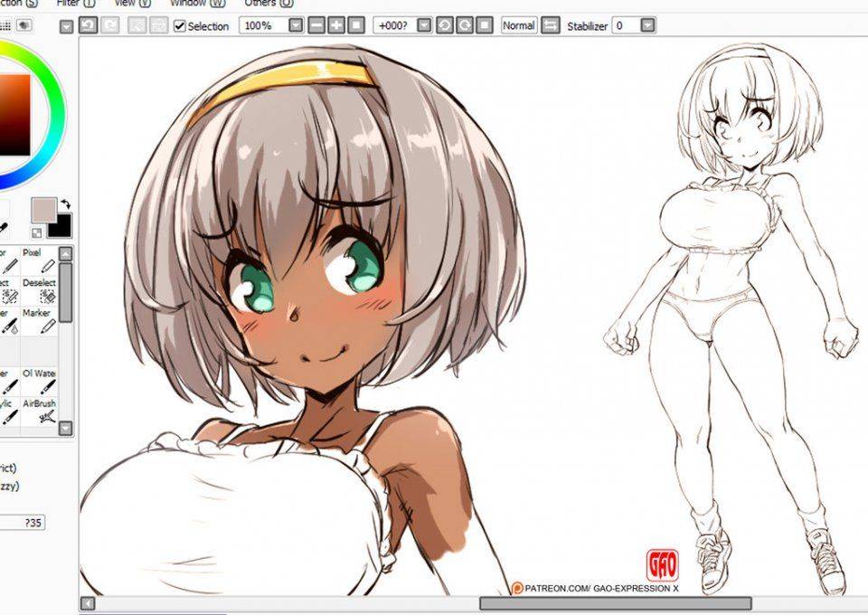Viewport: 868px width, 615px height.
Task: Open the Selection menu at far left
Action: 18,3
